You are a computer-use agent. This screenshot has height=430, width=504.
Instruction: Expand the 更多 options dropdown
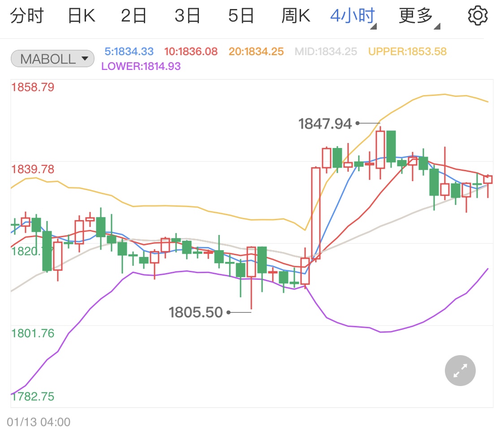[416, 14]
